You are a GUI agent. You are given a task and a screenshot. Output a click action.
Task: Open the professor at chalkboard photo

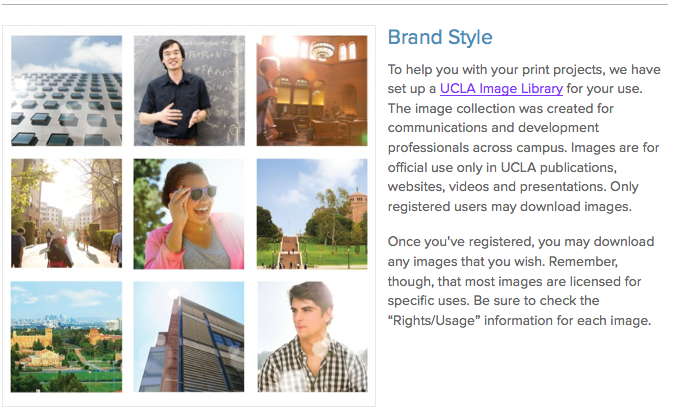(189, 90)
